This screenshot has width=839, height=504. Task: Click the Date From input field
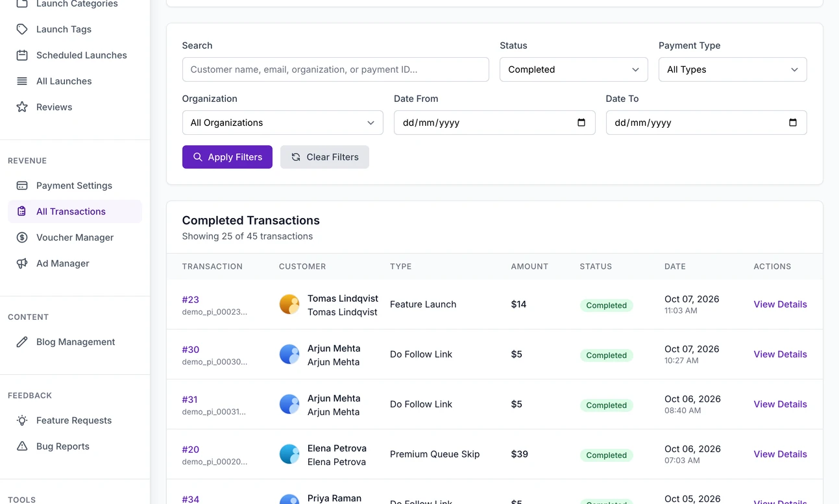click(494, 123)
